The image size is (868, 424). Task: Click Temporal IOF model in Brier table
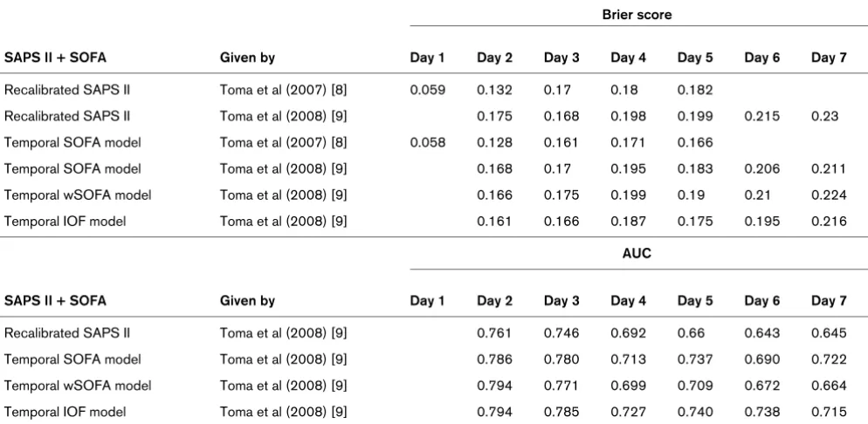pyautogui.click(x=65, y=221)
